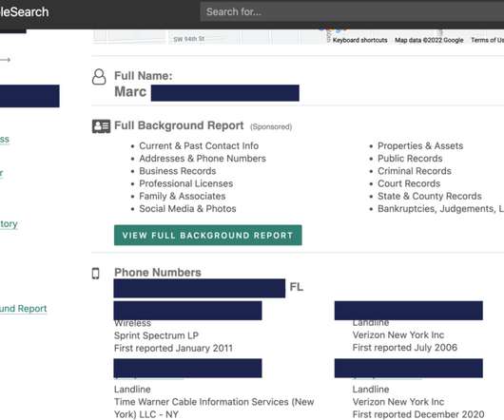Open the View Full Background Report button

[x=208, y=235]
